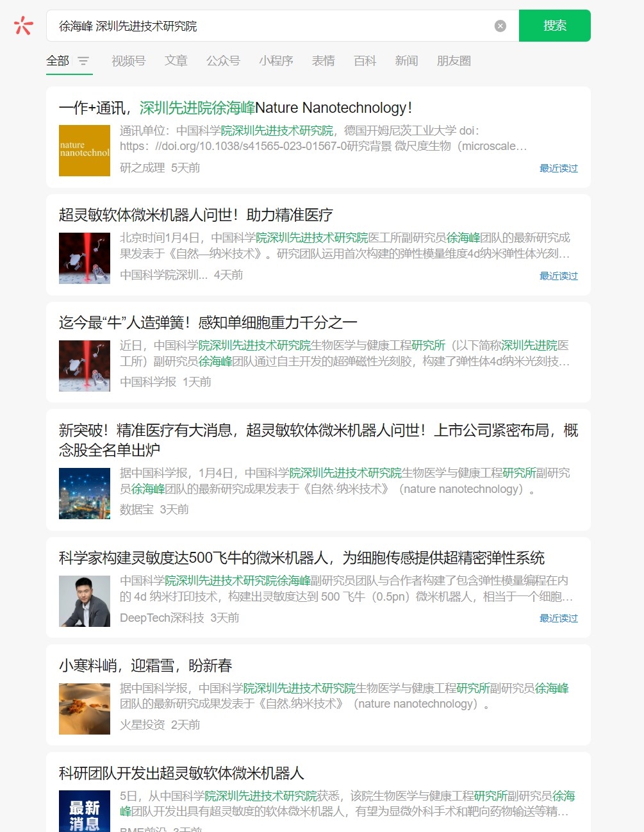The image size is (644, 832).
Task: Click the green 搜索 button
Action: point(555,26)
